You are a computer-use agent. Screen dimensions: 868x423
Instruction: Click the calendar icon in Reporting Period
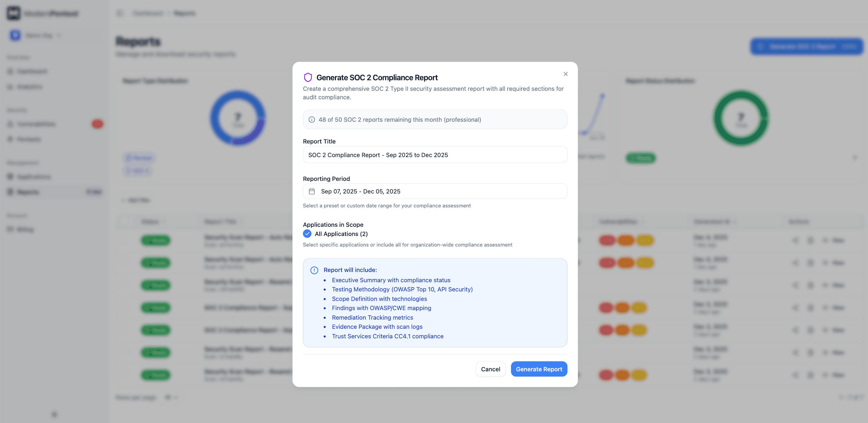click(x=312, y=191)
